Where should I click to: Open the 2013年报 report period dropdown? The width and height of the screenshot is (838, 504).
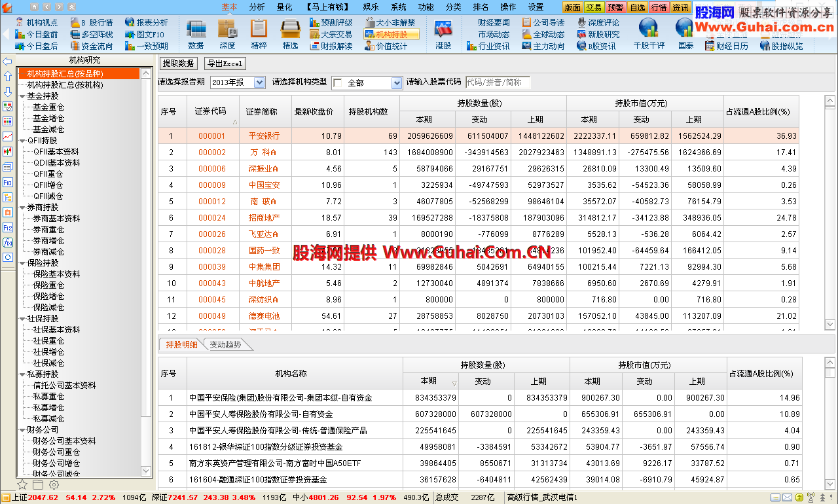tap(259, 82)
